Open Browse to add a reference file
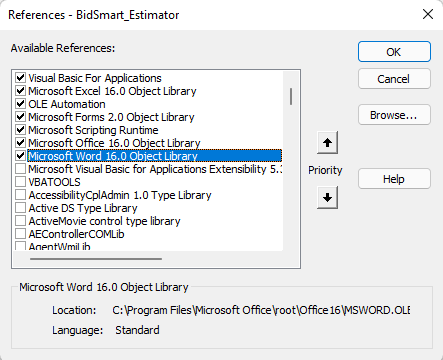The image size is (443, 360). click(394, 115)
